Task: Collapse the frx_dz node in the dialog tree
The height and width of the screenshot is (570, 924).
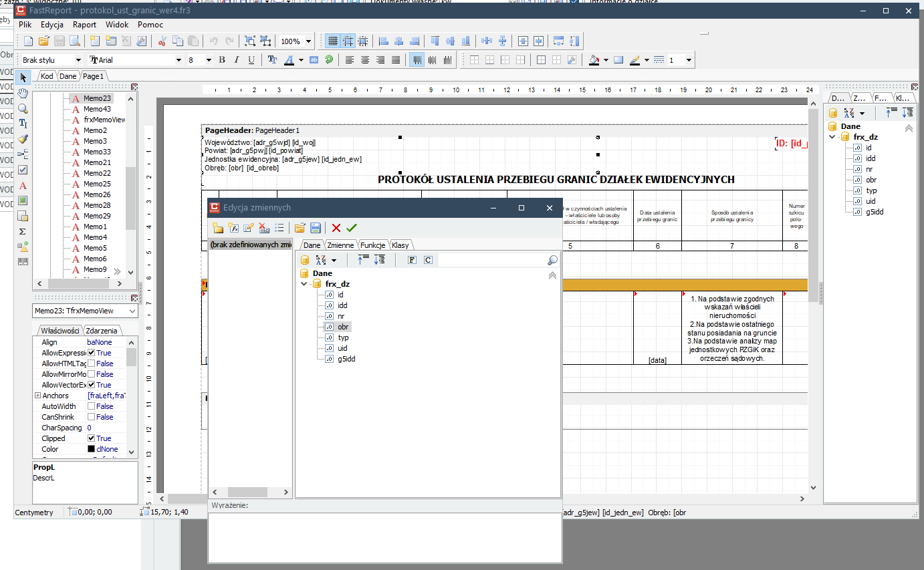Action: pyautogui.click(x=304, y=284)
